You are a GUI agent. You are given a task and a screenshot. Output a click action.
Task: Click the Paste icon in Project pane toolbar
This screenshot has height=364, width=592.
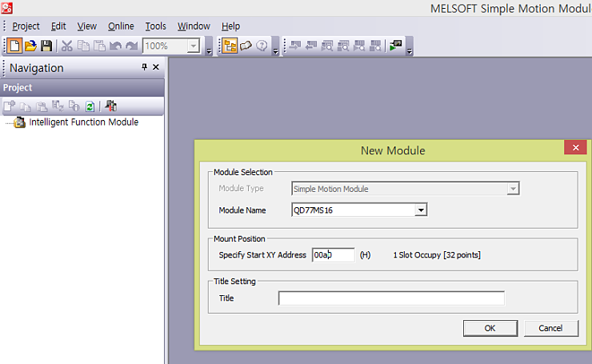[x=42, y=107]
